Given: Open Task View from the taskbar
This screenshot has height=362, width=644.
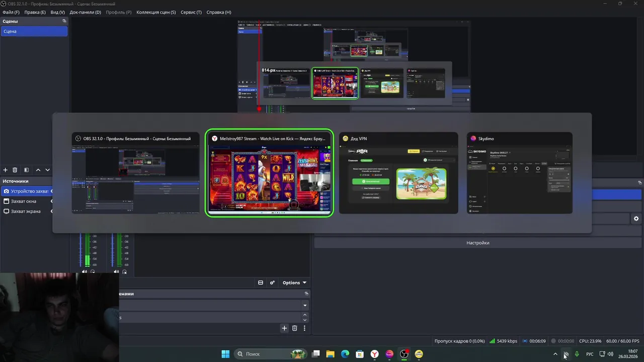Looking at the screenshot, I should coord(316,354).
